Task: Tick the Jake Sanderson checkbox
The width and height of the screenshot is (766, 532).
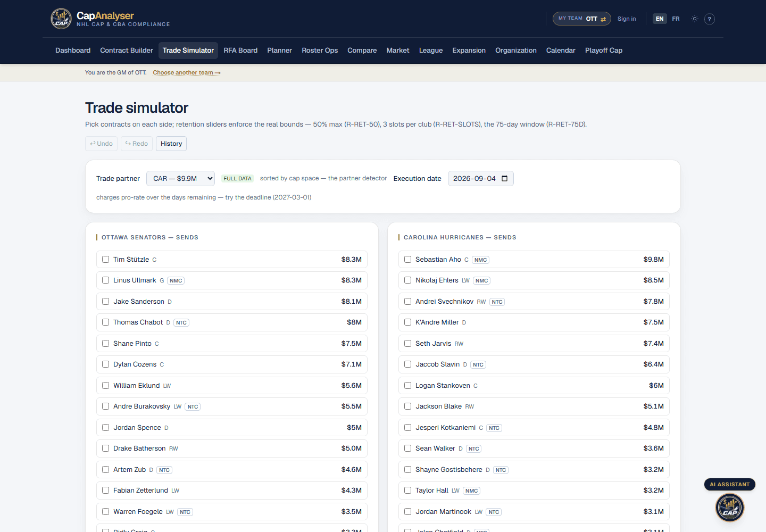Action: pyautogui.click(x=105, y=302)
